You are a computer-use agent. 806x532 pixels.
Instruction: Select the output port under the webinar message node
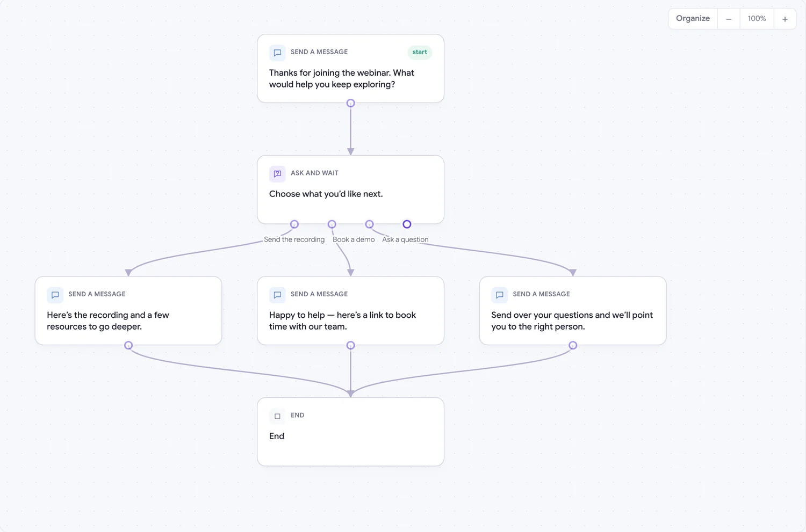(351, 103)
